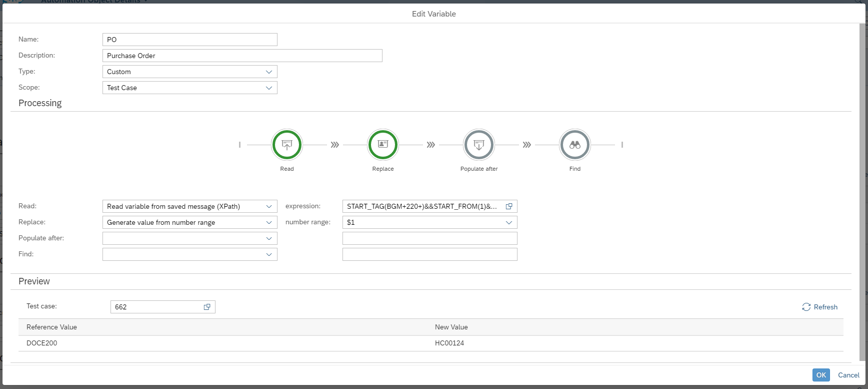
Task: Open the Scope dropdown showing Test Case
Action: [x=269, y=88]
